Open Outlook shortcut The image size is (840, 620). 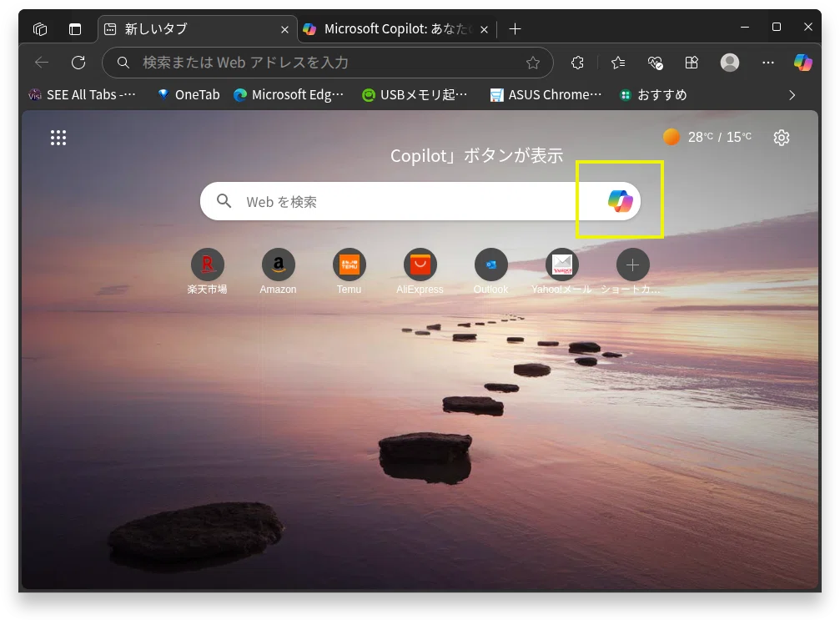tap(490, 271)
